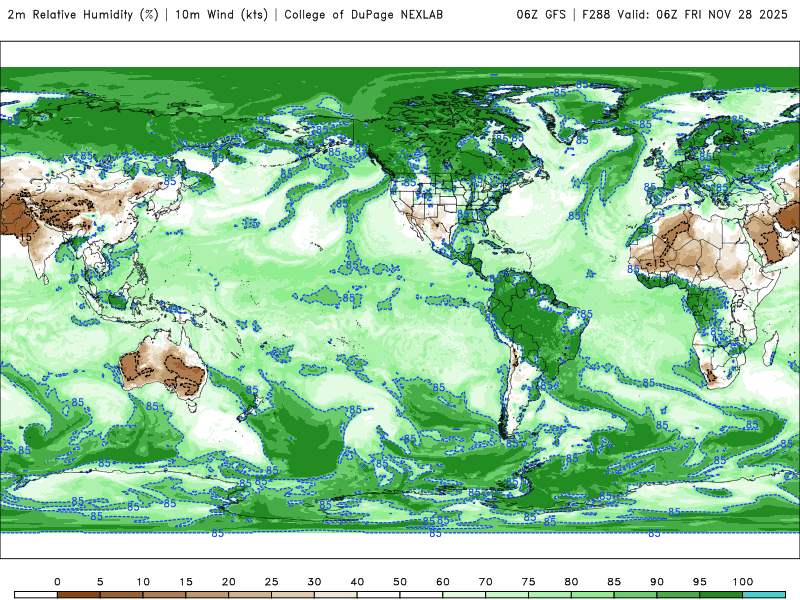Select the green 85–90 legend swatch
Viewport: 800px width, 600px height.
pyautogui.click(x=636, y=595)
